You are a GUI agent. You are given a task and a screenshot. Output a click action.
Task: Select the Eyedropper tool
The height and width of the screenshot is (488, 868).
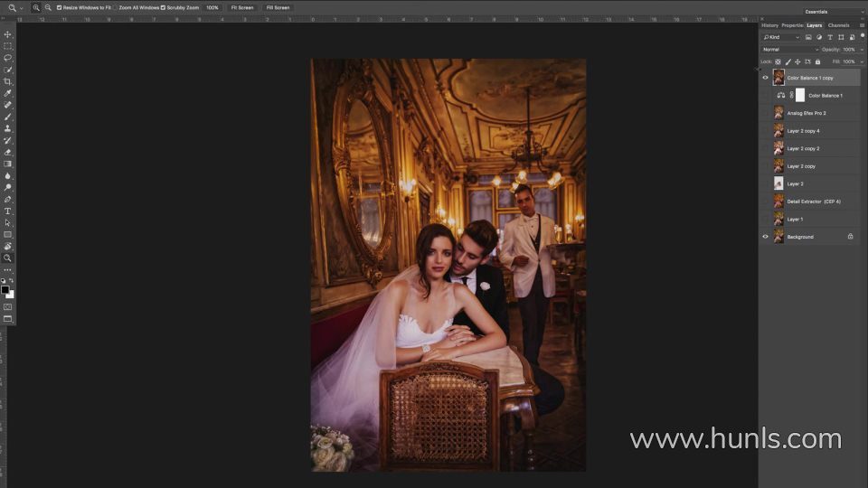click(8, 93)
